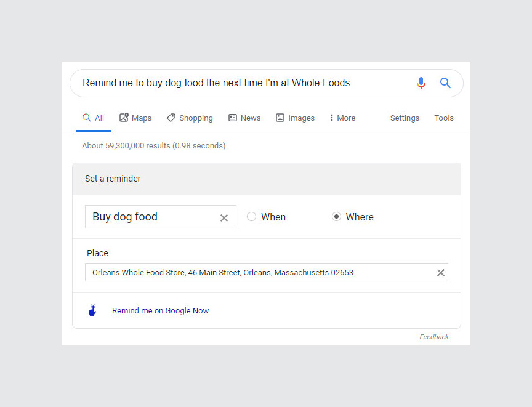The height and width of the screenshot is (407, 532).
Task: Click the Place address input field
Action: coord(259,273)
